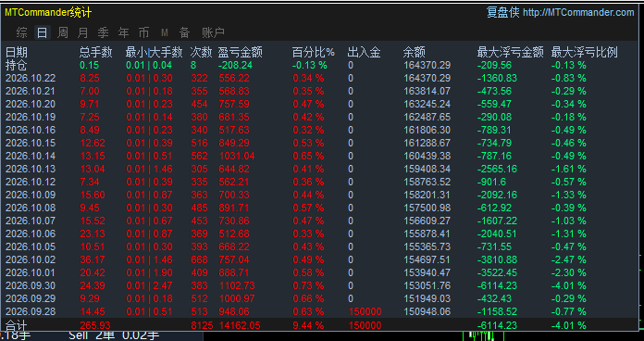Click the 最小|大手数 column header
The height and width of the screenshot is (341, 644).
pos(154,52)
